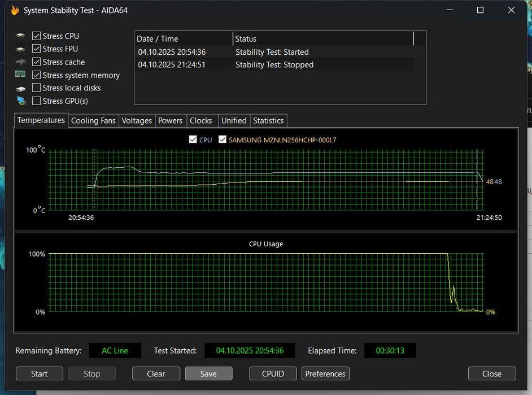Select the Stability Test: Started log row

[274, 52]
